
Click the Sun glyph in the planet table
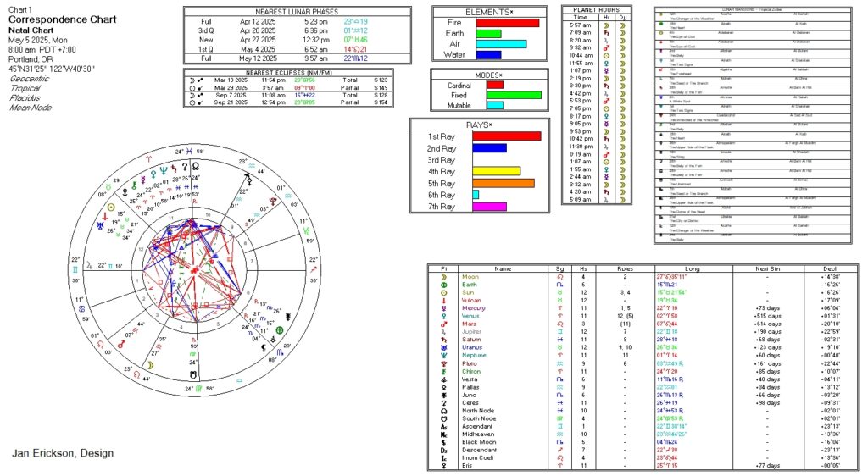[443, 292]
